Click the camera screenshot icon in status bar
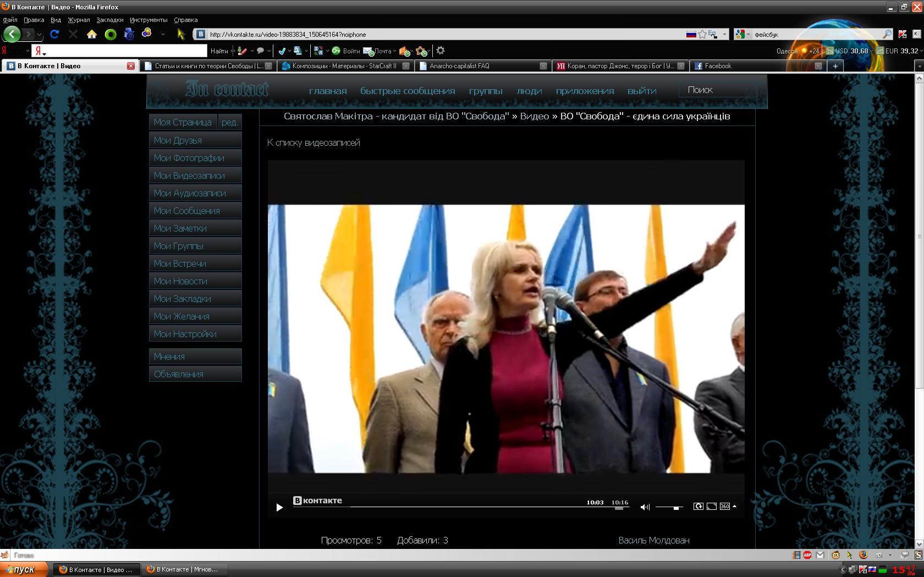Viewport: 924px width, 577px height. tap(878, 555)
